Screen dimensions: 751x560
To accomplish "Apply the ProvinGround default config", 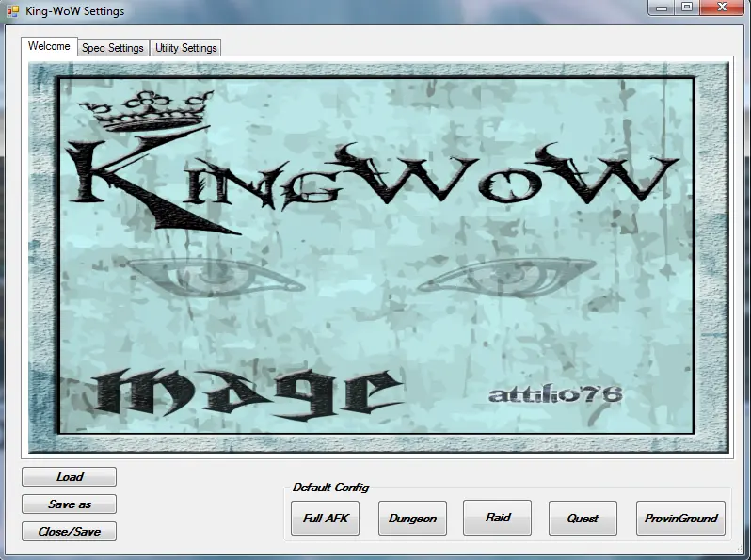I will (680, 518).
